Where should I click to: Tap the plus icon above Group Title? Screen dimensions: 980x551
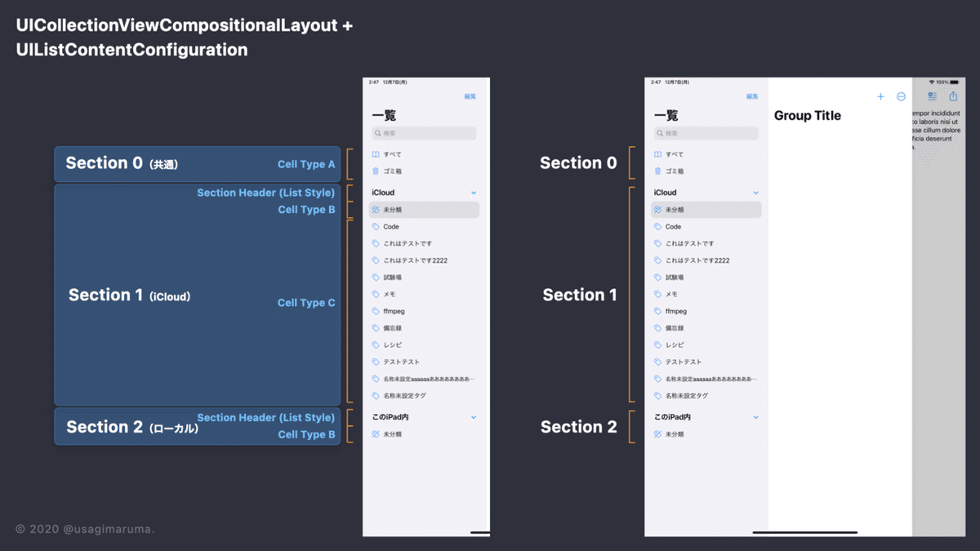pos(880,96)
